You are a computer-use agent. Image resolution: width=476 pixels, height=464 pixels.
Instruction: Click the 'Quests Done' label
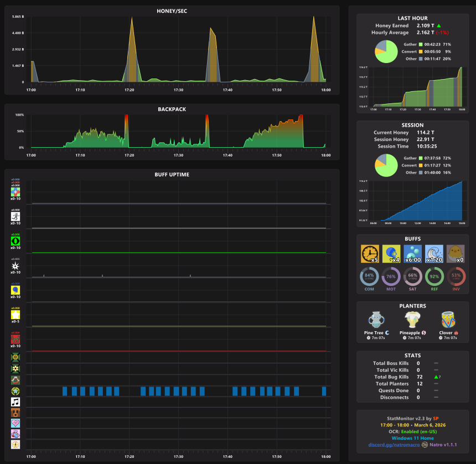pos(394,390)
